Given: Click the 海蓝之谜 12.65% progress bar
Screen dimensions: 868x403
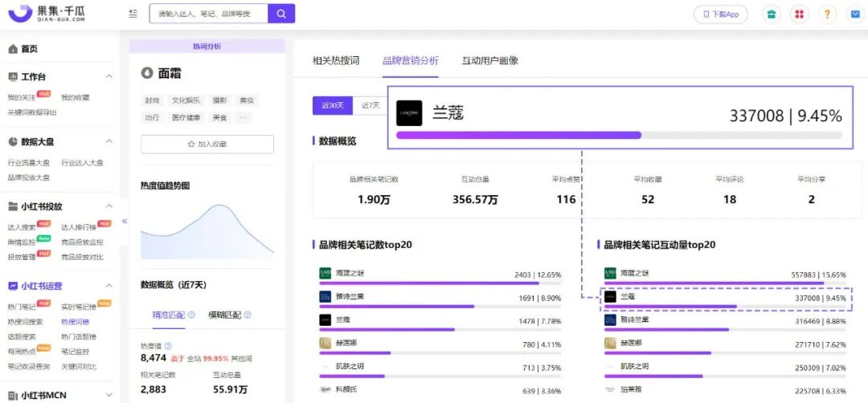Looking at the screenshot, I should [x=440, y=283].
